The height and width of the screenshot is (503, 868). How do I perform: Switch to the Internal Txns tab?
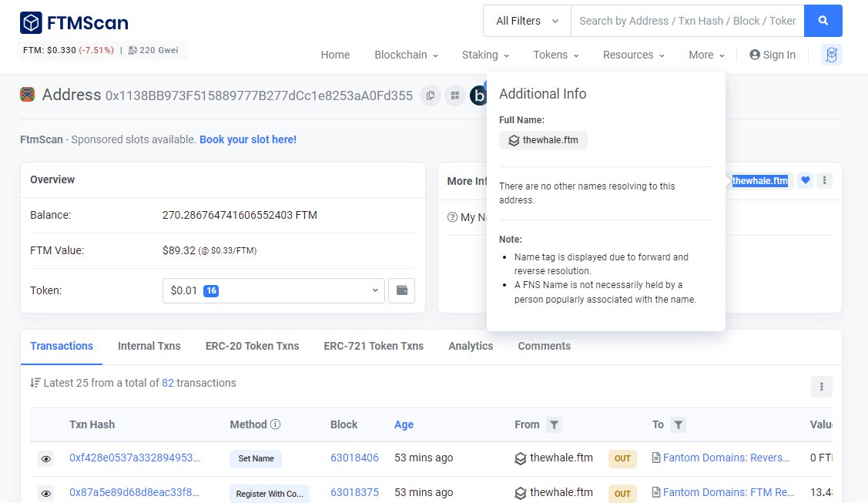click(x=149, y=347)
